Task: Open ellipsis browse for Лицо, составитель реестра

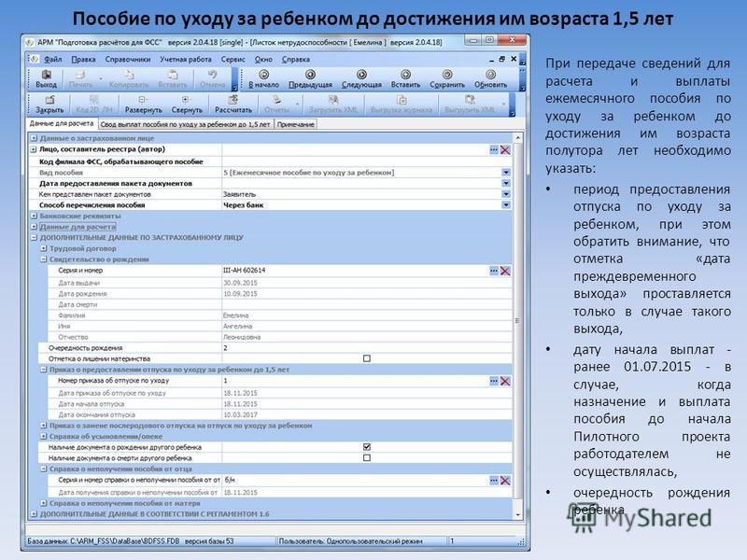Action: (x=494, y=150)
